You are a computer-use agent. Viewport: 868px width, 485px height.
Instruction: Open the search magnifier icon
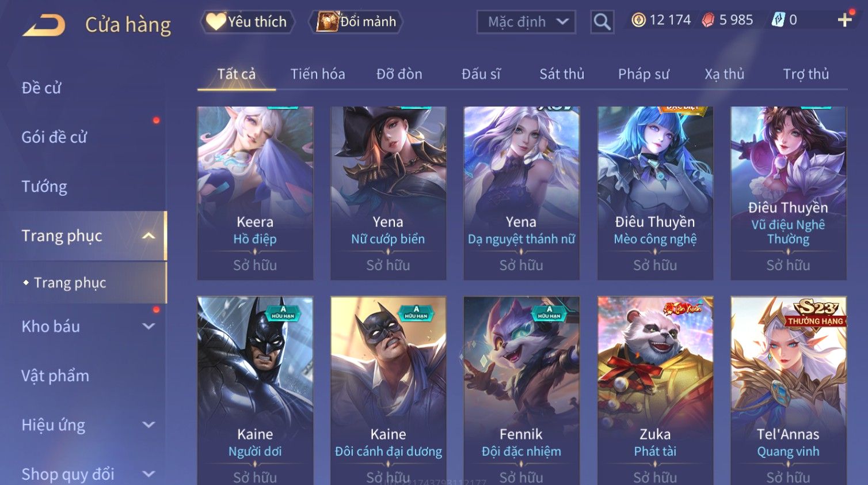pos(602,22)
